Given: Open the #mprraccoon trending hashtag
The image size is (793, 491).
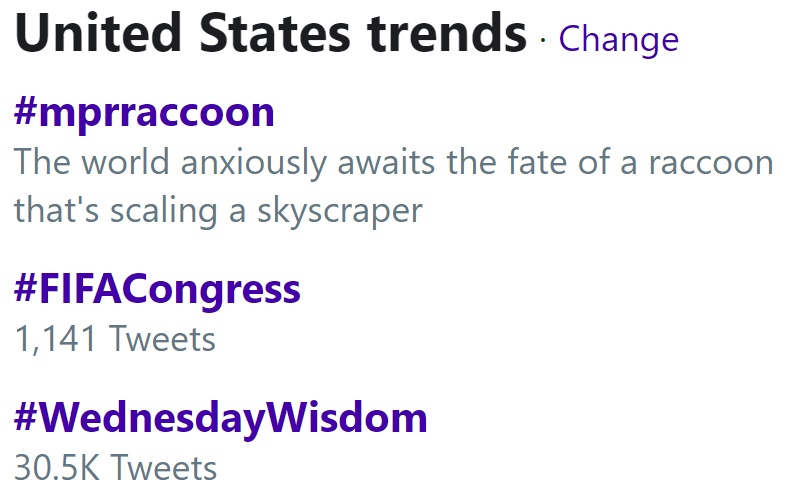Looking at the screenshot, I should click(144, 113).
